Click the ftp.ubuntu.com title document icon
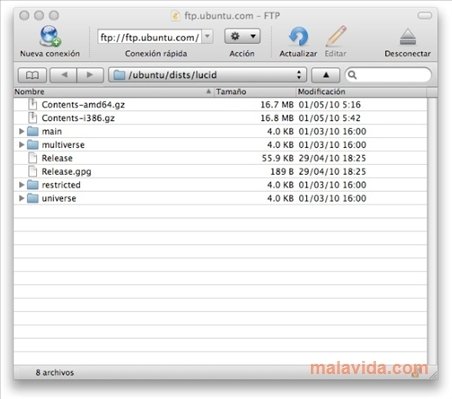Image resolution: width=452 pixels, height=399 pixels. coord(175,16)
